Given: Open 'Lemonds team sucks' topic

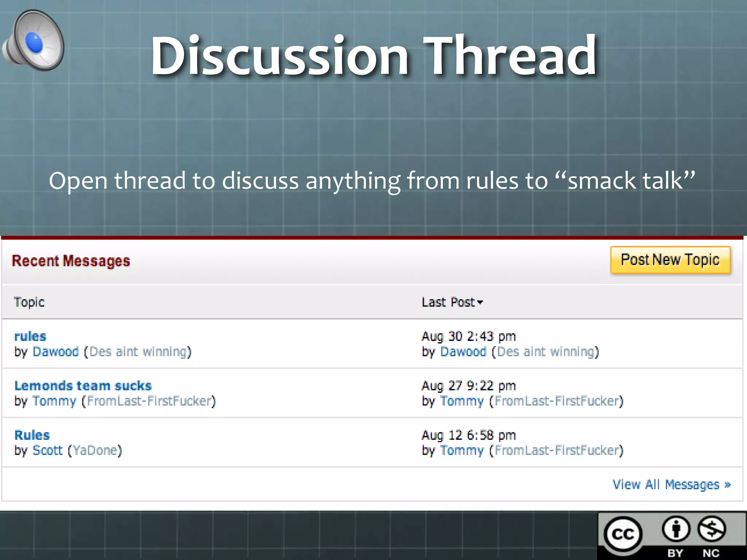Looking at the screenshot, I should [83, 386].
